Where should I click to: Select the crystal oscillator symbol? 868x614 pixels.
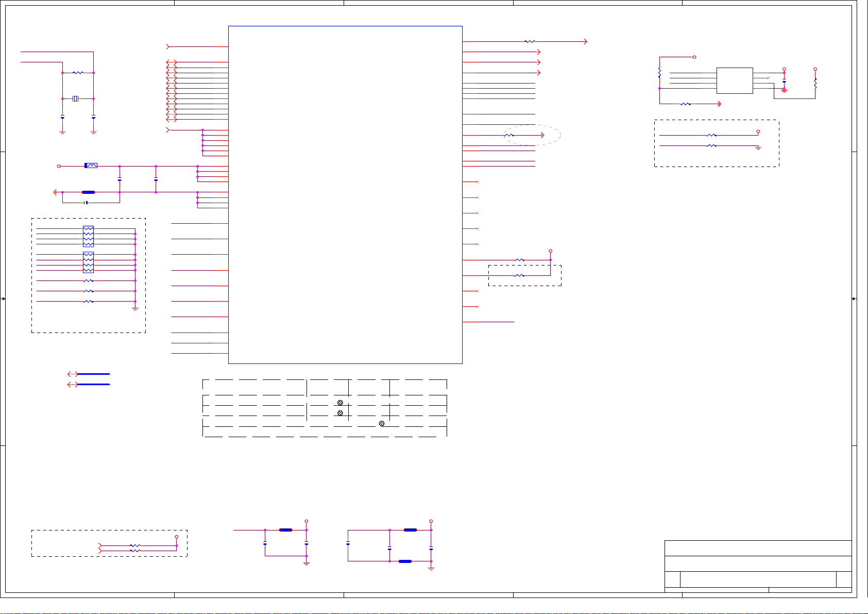75,98
